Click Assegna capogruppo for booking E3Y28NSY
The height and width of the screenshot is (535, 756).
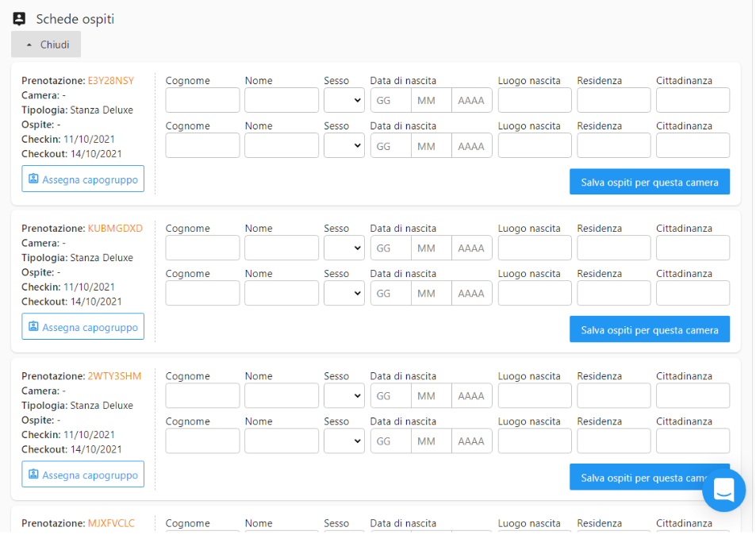[83, 179]
